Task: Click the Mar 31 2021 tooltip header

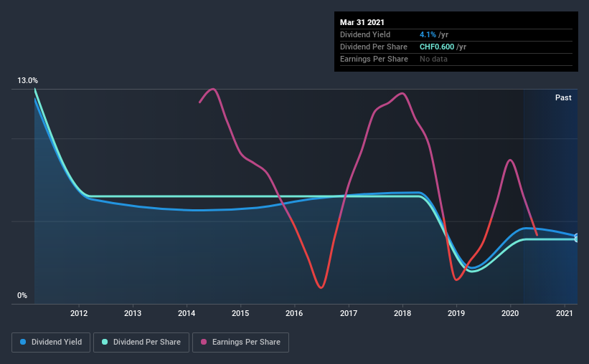Action: pos(362,22)
